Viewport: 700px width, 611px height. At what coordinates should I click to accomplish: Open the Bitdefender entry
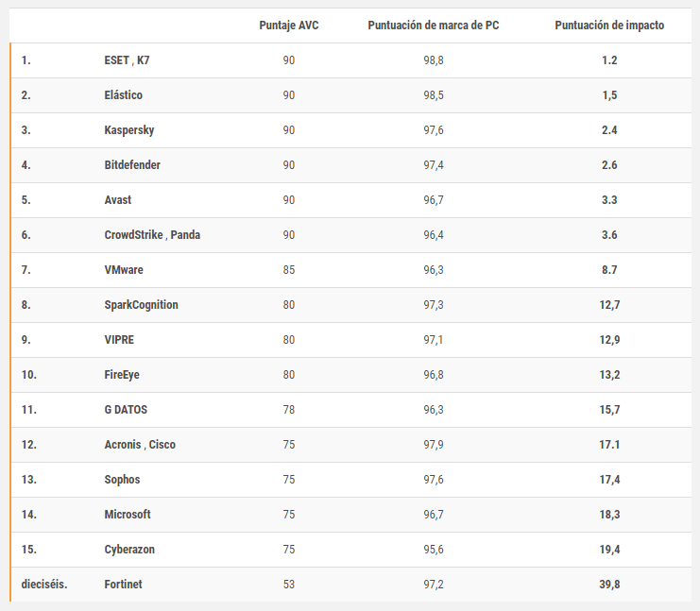pos(132,165)
